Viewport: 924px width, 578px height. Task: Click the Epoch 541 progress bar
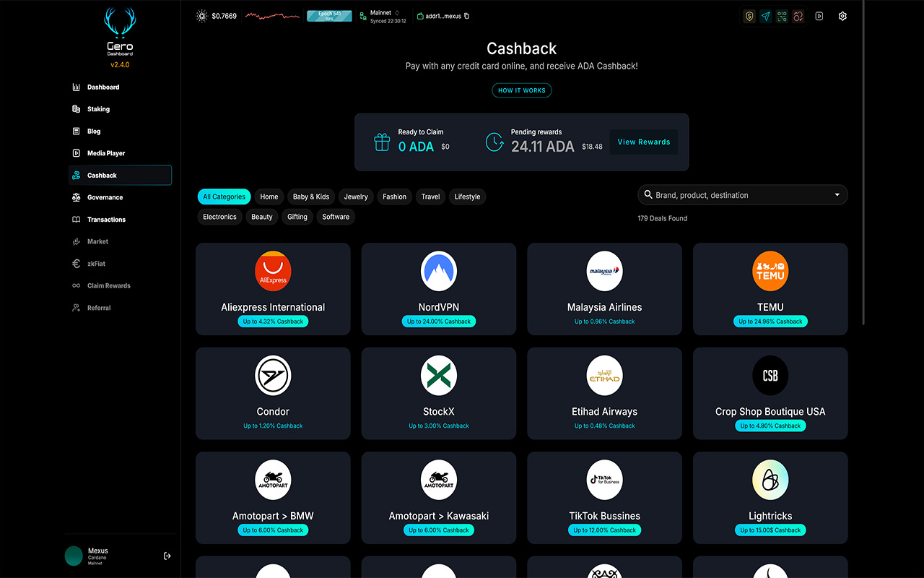pyautogui.click(x=329, y=16)
